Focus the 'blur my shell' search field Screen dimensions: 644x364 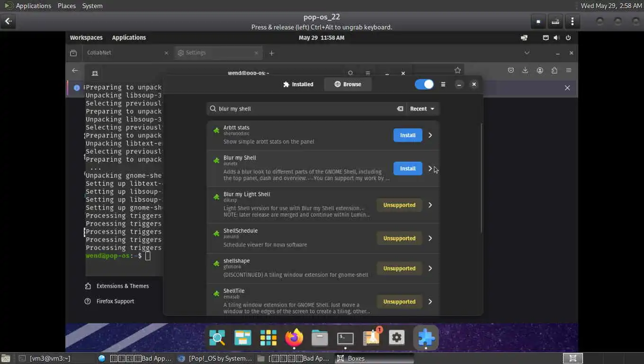306,109
